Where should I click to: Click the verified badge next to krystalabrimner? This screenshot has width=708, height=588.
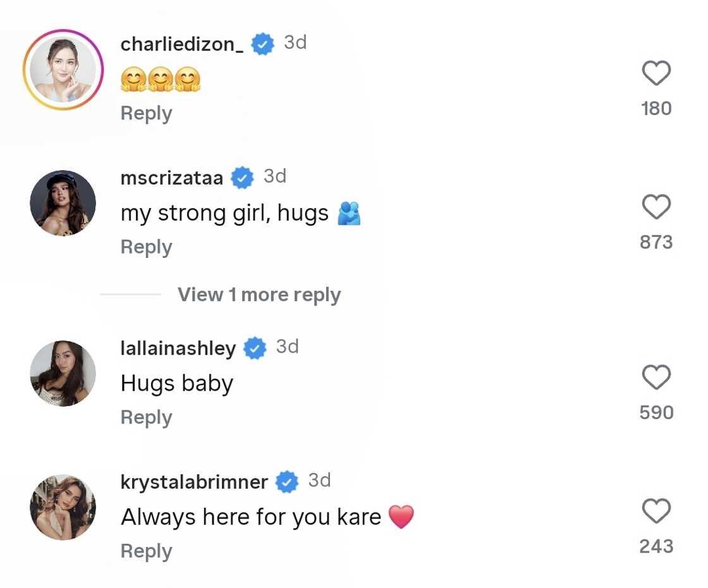(286, 481)
